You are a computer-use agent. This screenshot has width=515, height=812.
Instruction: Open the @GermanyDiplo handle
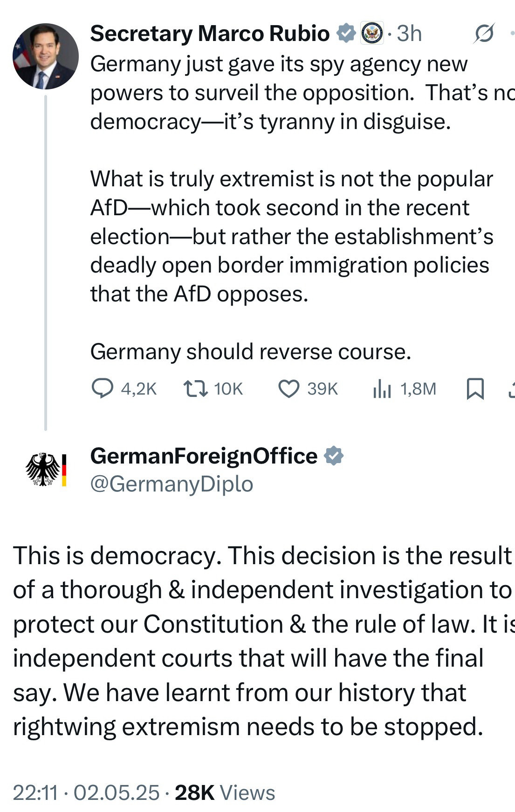click(x=172, y=484)
